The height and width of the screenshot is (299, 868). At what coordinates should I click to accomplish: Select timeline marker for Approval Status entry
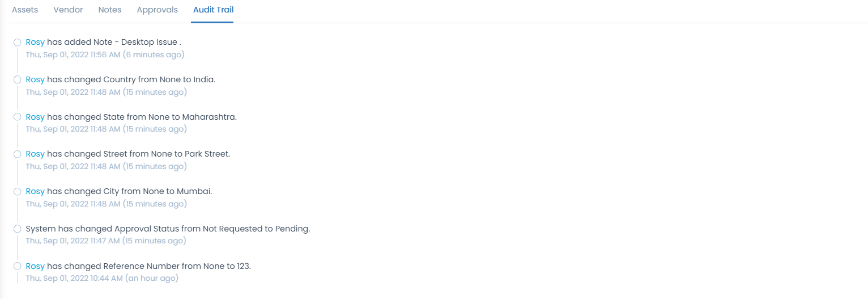(x=18, y=229)
